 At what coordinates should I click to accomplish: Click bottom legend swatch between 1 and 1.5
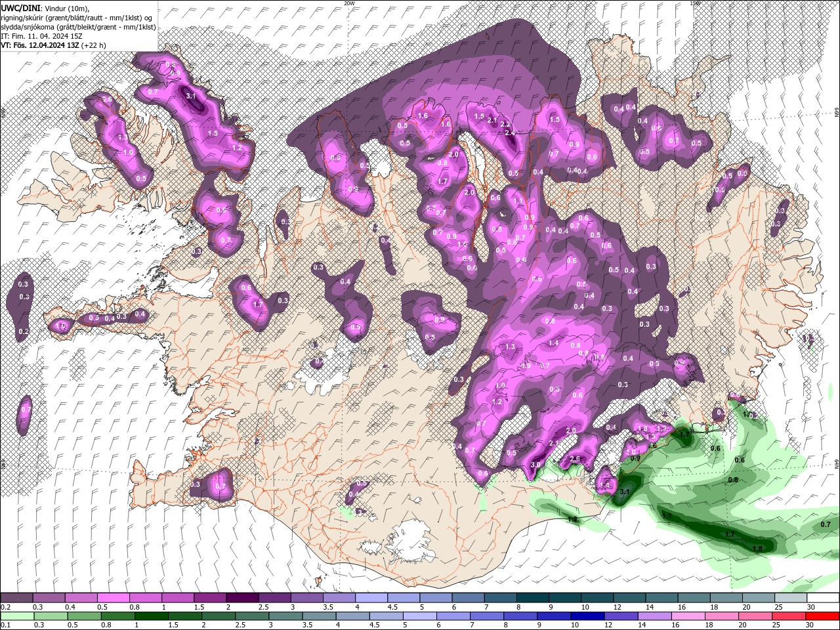coord(151,616)
